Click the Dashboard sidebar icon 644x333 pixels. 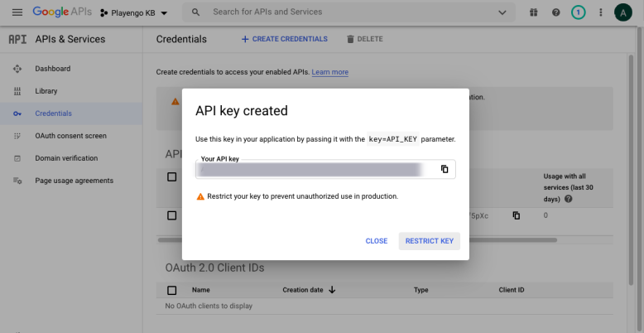point(17,69)
